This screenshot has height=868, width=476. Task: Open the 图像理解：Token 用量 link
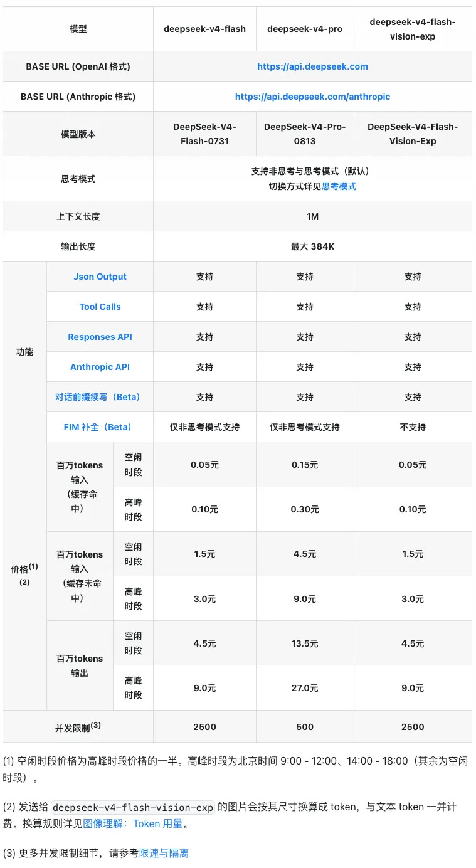133,824
